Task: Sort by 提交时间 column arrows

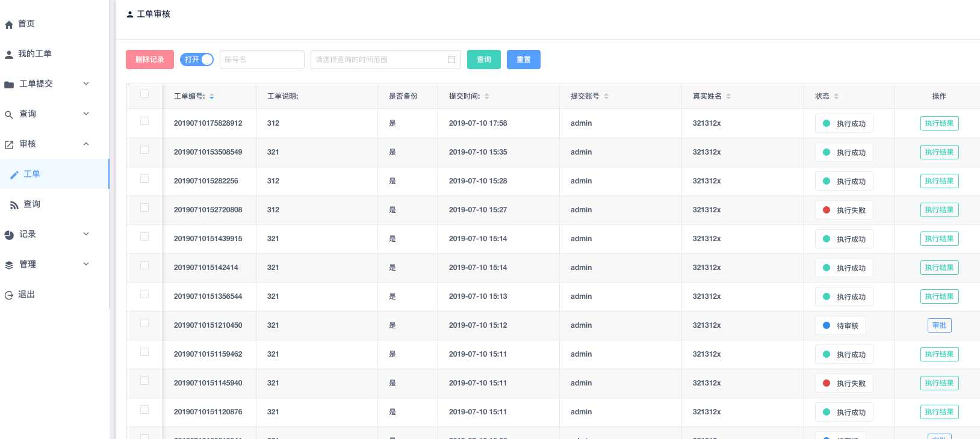Action: pos(487,96)
